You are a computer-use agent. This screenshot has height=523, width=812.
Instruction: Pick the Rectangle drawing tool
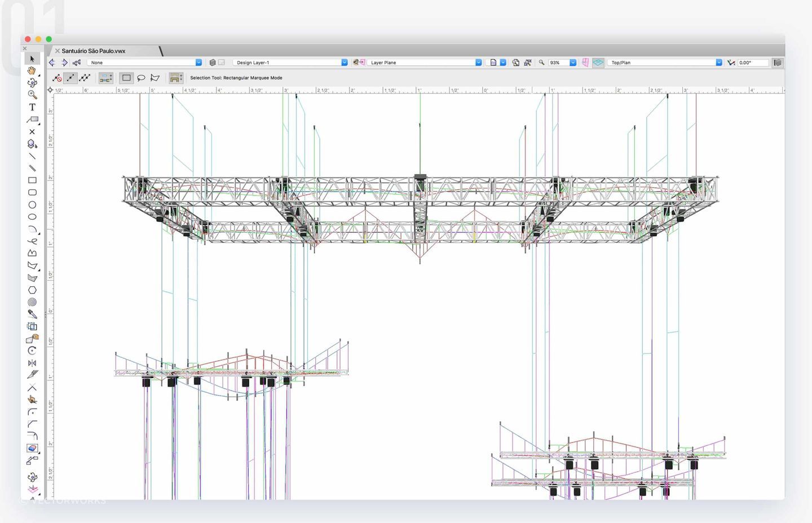point(32,180)
